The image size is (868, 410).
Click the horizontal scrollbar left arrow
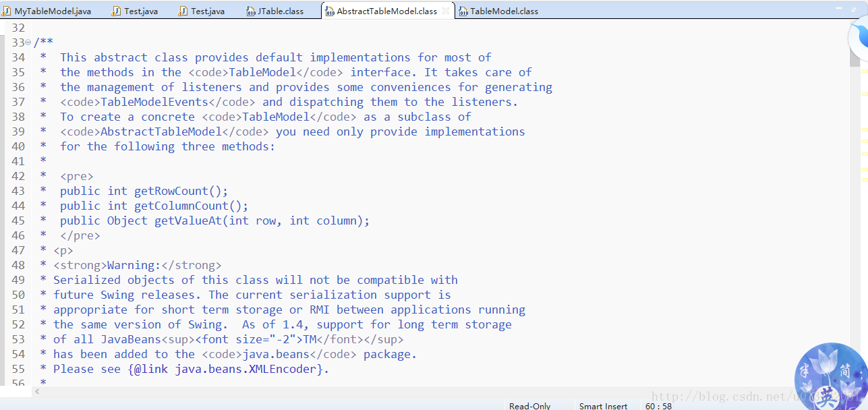[x=36, y=391]
